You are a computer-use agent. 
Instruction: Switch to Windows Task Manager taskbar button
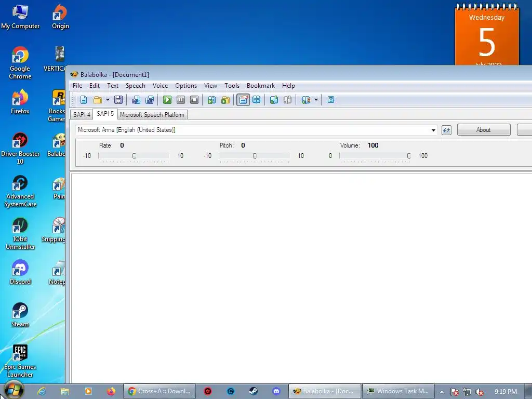tap(398, 391)
